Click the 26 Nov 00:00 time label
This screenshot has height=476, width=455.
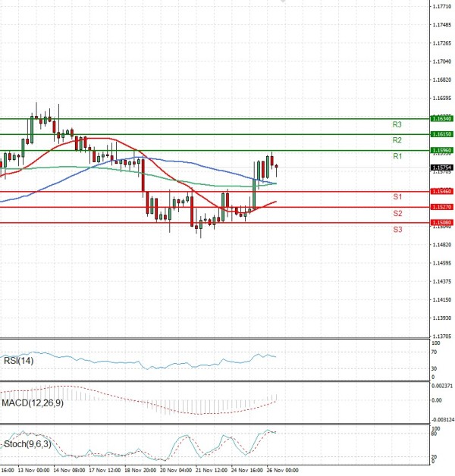[x=282, y=470]
